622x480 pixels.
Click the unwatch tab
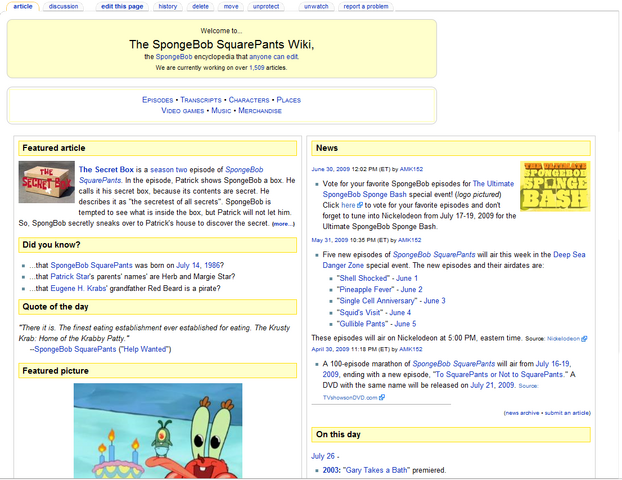tap(316, 6)
